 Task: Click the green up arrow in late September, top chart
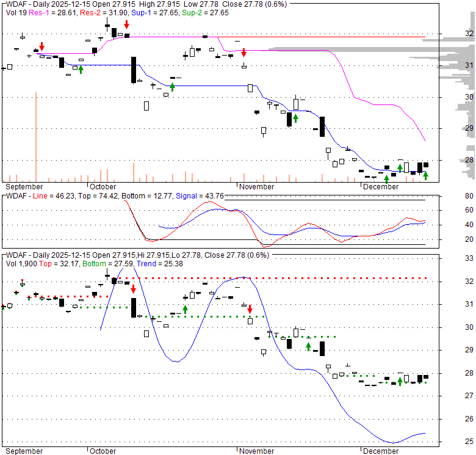pos(81,69)
